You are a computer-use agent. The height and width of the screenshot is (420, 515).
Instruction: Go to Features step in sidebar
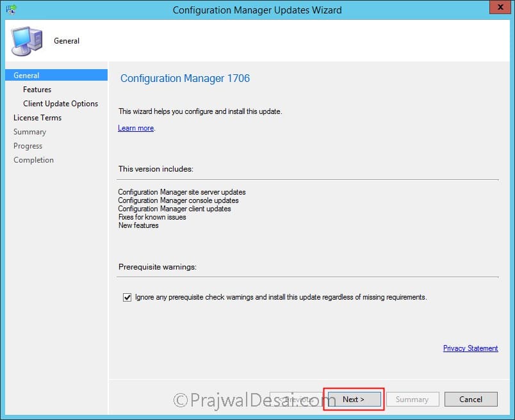37,90
